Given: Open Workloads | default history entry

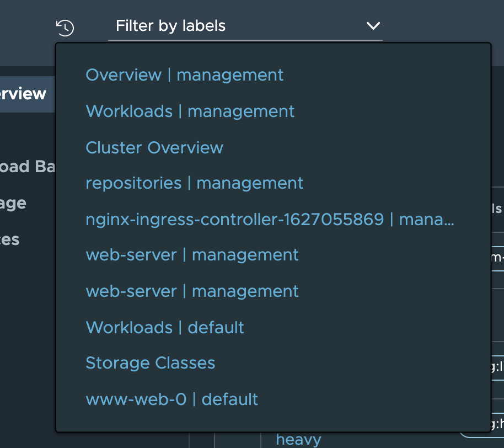Looking at the screenshot, I should coord(165,328).
